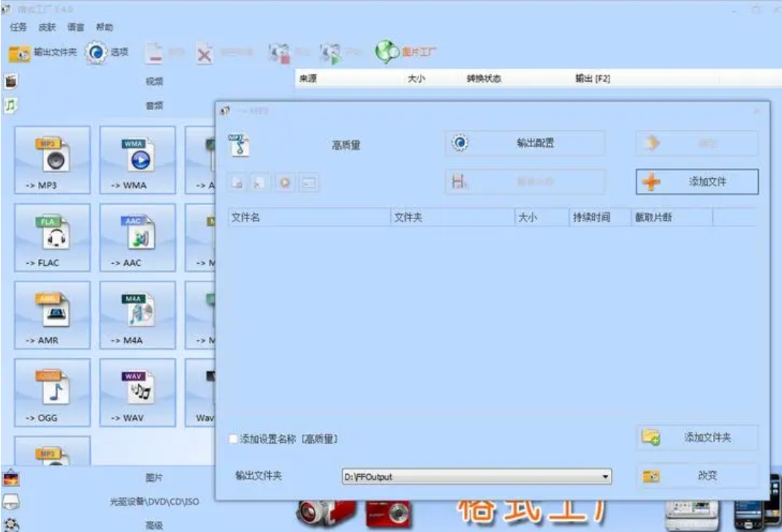Select the -> OGG format icon

tap(52, 392)
